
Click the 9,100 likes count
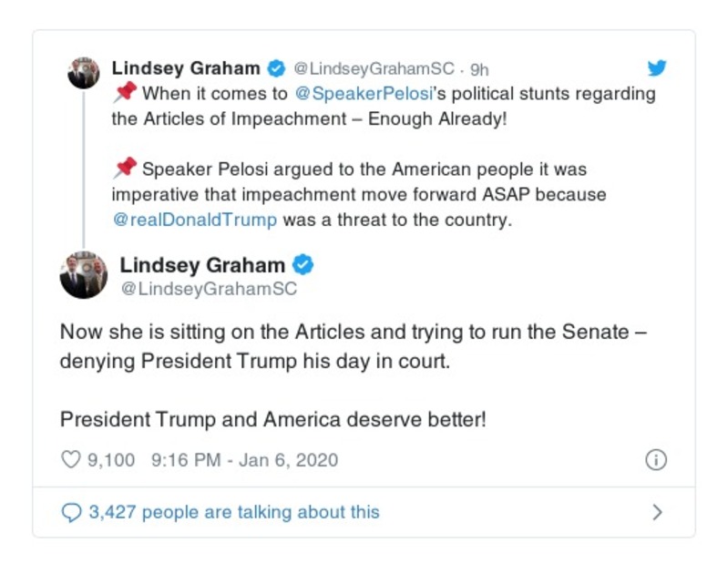111,460
